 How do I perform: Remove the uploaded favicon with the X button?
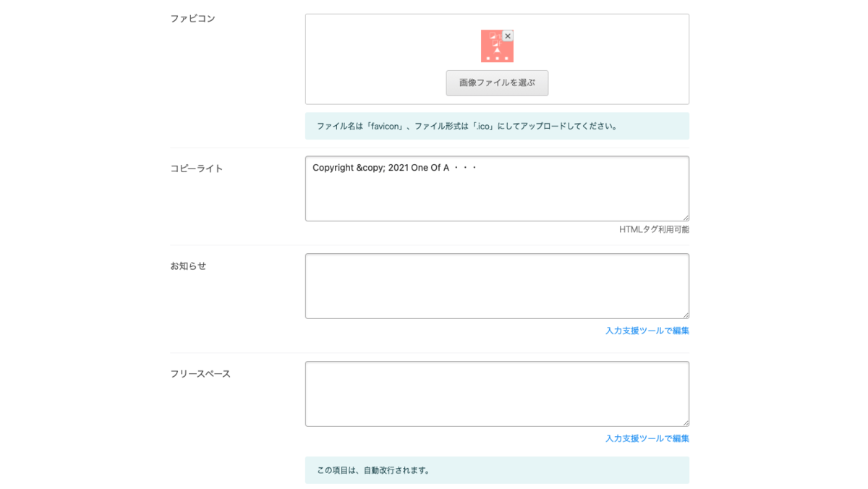[x=508, y=35]
